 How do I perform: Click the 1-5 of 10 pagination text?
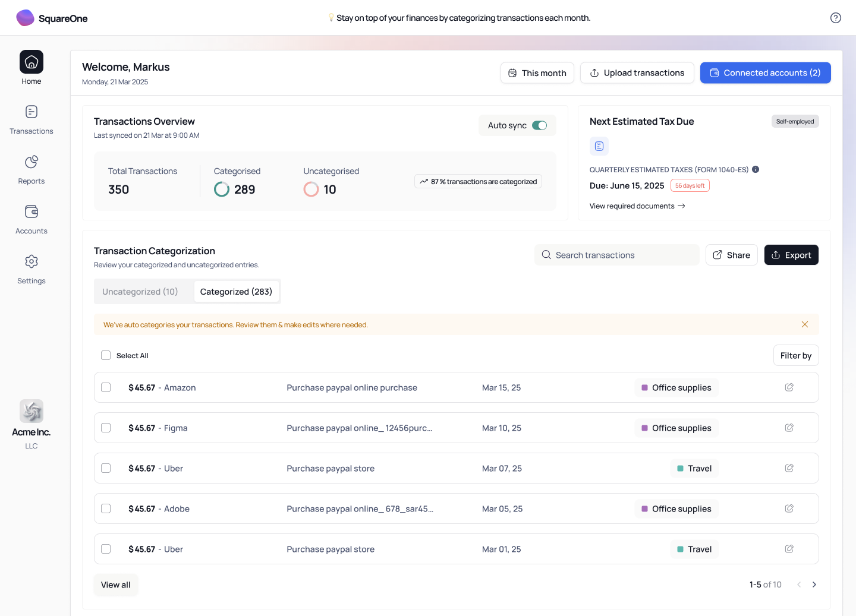766,585
